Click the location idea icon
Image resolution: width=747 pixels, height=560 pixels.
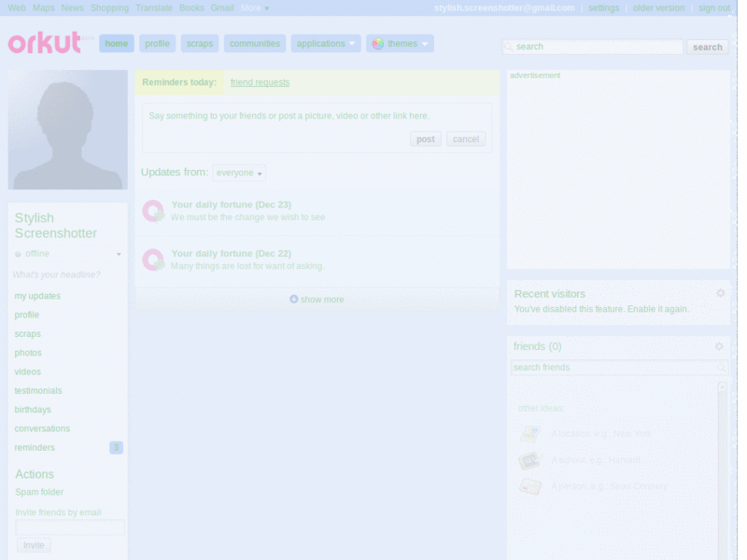[x=529, y=434]
